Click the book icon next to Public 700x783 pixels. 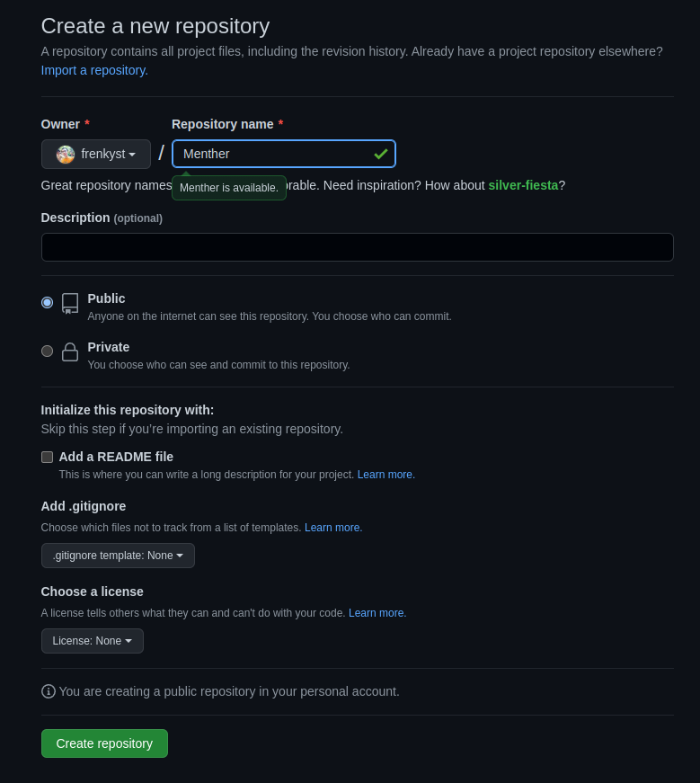[x=69, y=303]
